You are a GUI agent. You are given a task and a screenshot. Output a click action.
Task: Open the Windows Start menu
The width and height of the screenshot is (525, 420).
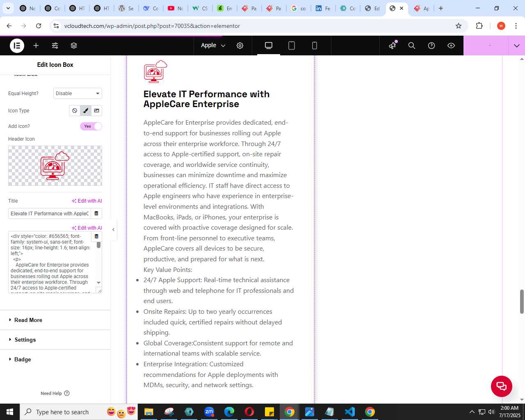(x=10, y=412)
